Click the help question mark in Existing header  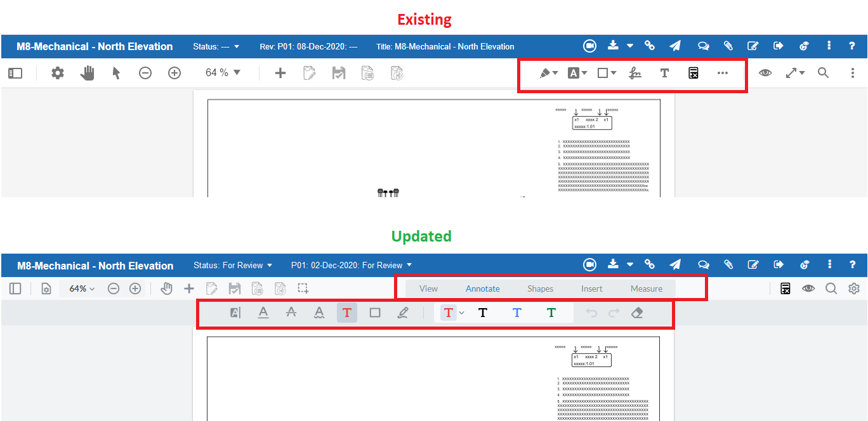852,46
